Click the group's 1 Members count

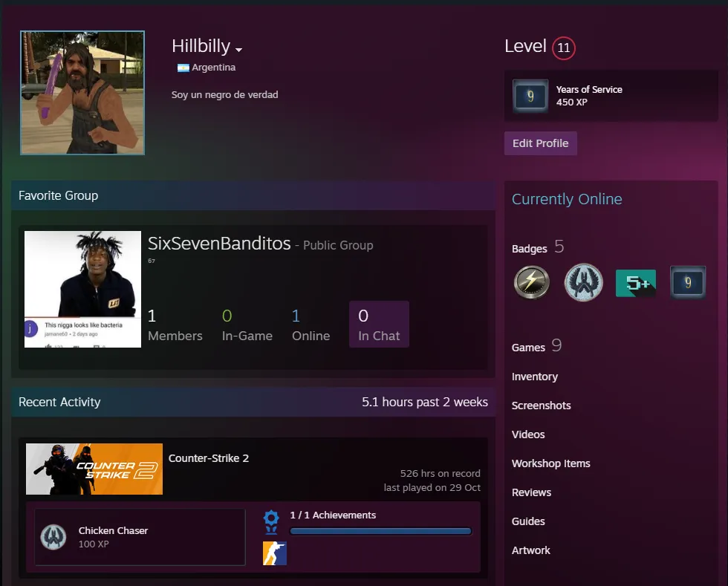[x=175, y=325]
